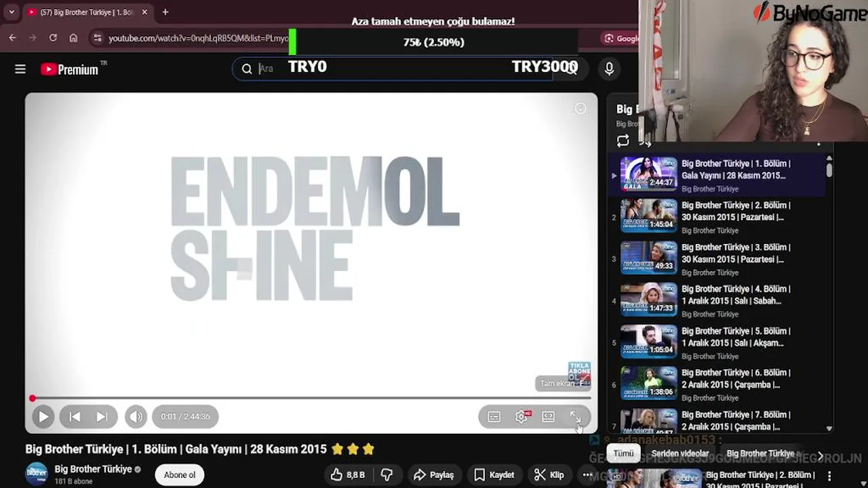Screen dimensions: 868x488
Task: Toggle playlist loop
Action: pos(623,141)
